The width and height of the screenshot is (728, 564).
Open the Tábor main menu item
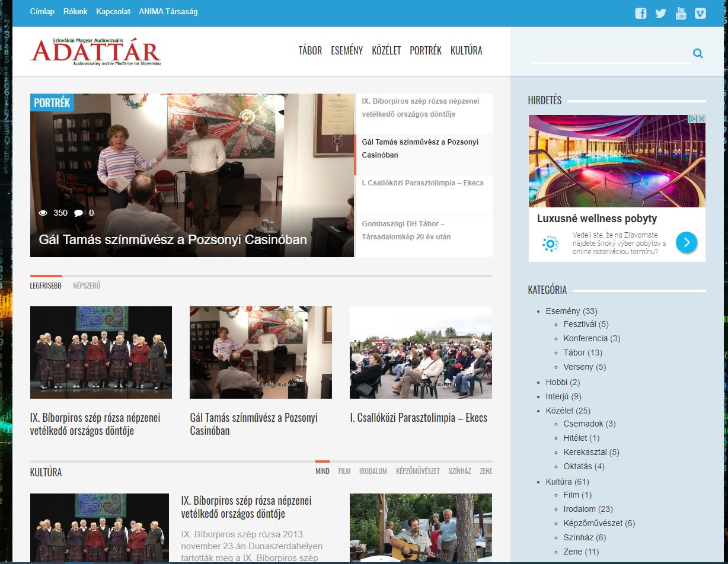point(310,51)
